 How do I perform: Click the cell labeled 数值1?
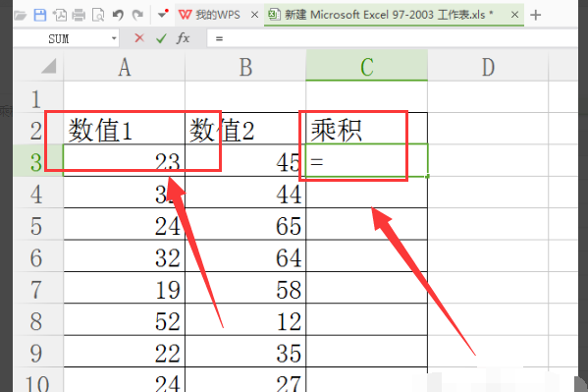125,129
